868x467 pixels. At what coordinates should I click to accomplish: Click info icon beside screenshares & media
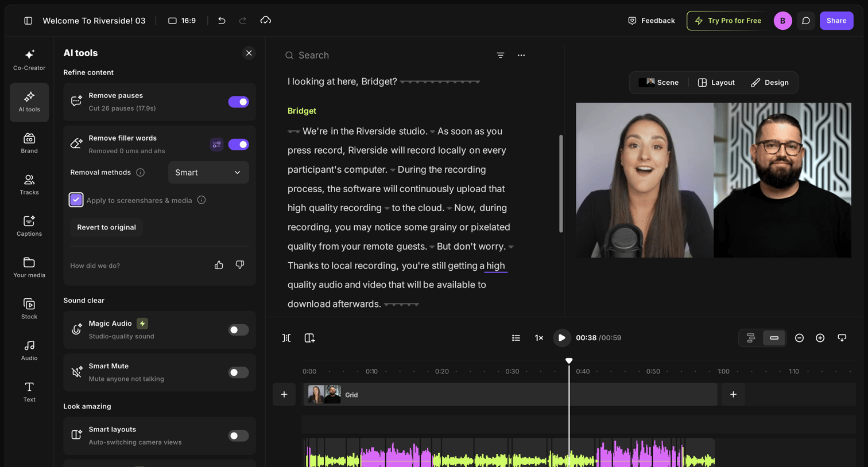(201, 200)
